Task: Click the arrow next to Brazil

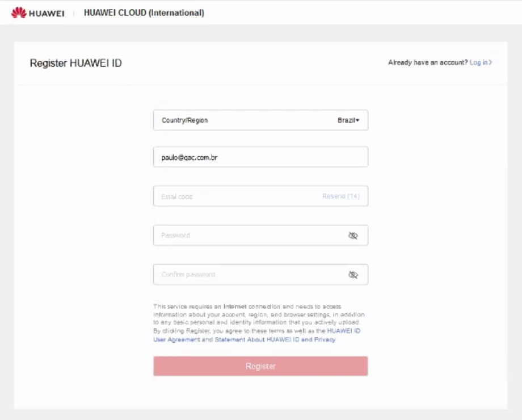Action: (x=358, y=120)
